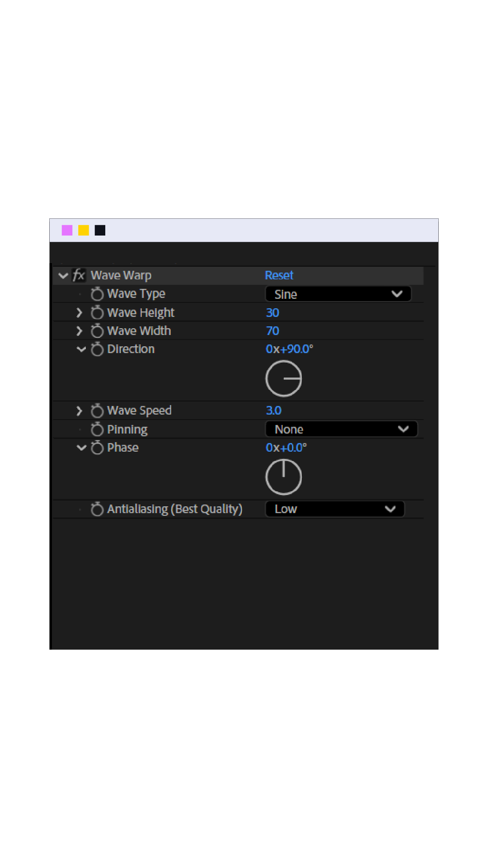This screenshot has width=488, height=868.
Task: Enable the Pinning stopwatch icon
Action: pyautogui.click(x=97, y=429)
